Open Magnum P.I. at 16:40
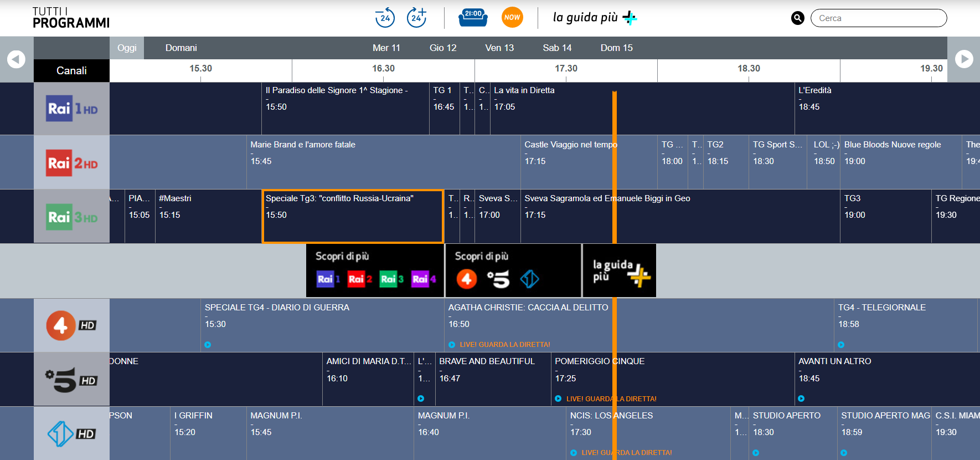The width and height of the screenshot is (980, 460). pos(490,433)
